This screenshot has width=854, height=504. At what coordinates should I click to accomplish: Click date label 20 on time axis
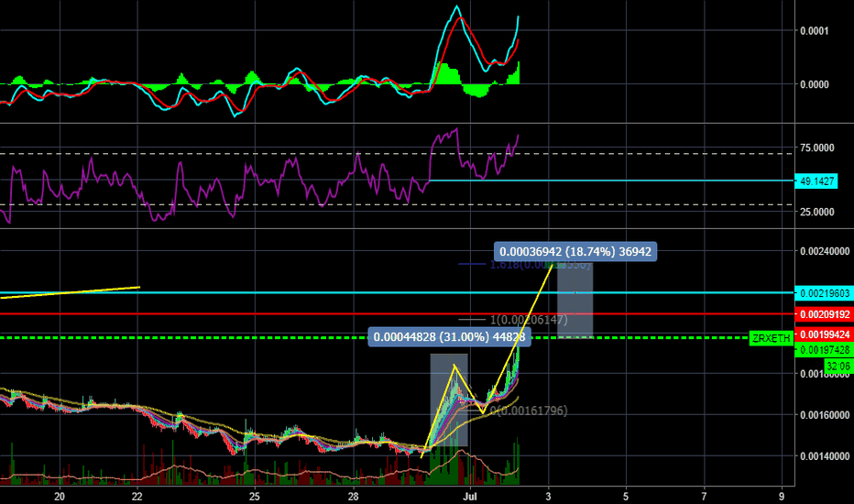[60, 497]
